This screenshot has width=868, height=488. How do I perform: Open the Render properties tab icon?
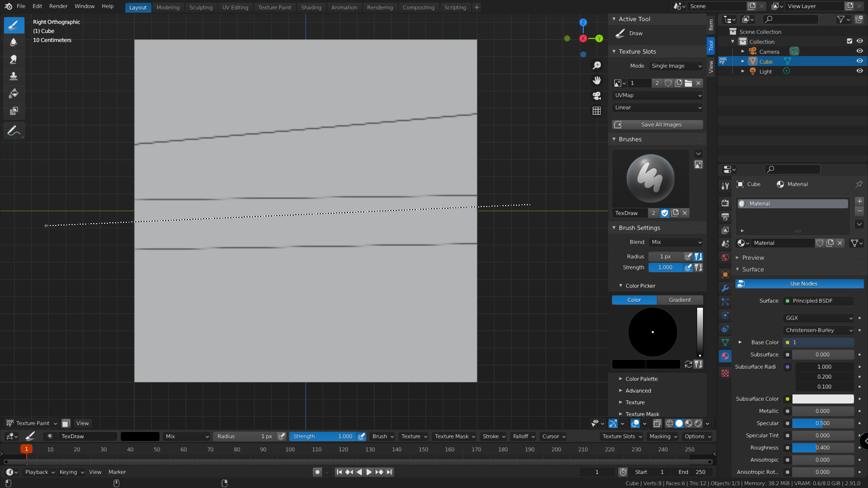click(x=725, y=203)
